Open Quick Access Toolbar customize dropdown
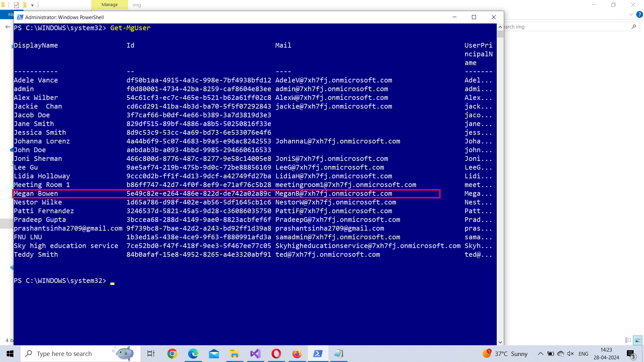 coord(32,5)
